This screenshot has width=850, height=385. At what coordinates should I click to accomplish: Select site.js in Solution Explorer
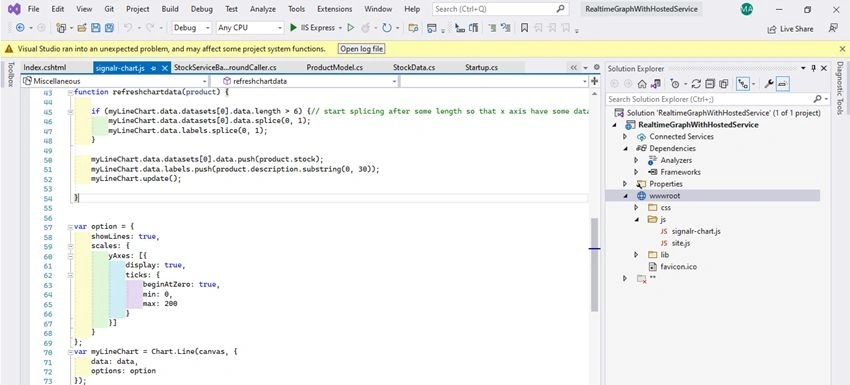tap(680, 243)
